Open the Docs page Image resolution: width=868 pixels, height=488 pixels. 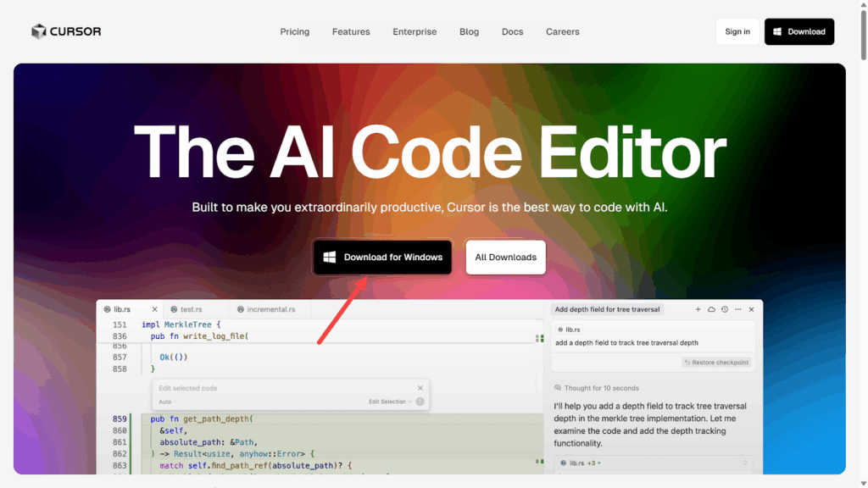512,31
